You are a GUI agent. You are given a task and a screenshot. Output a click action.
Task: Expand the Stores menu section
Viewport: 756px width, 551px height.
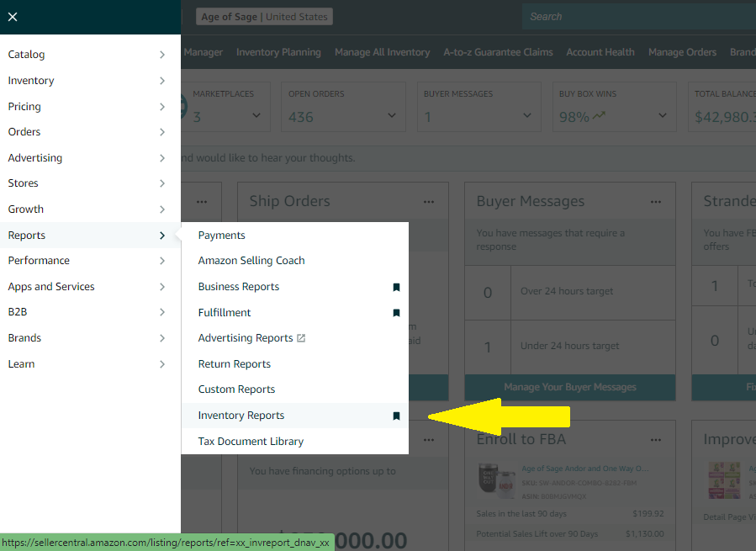[90, 183]
